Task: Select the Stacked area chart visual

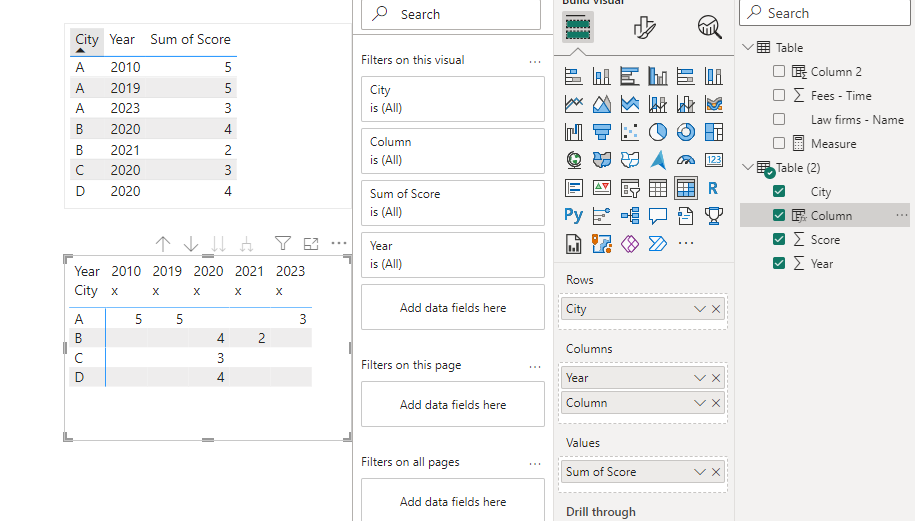Action: click(x=630, y=104)
